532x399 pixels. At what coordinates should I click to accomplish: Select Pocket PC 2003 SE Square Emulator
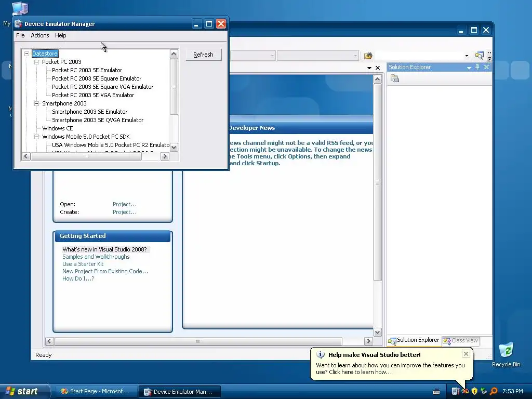point(97,78)
